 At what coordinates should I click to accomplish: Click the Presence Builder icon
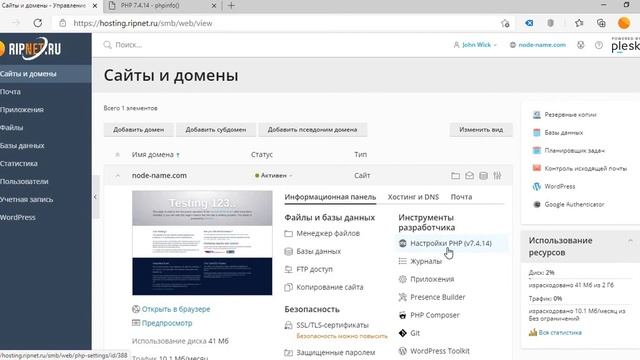pos(402,297)
